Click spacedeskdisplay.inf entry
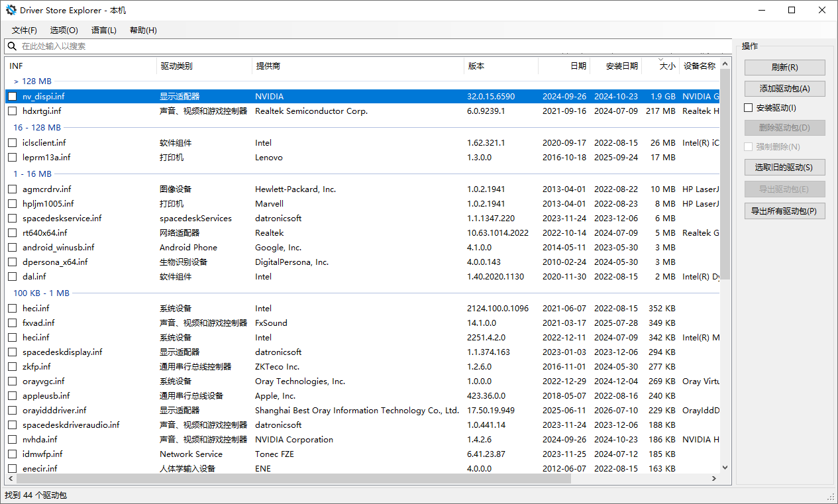The width and height of the screenshot is (838, 504). coord(62,352)
